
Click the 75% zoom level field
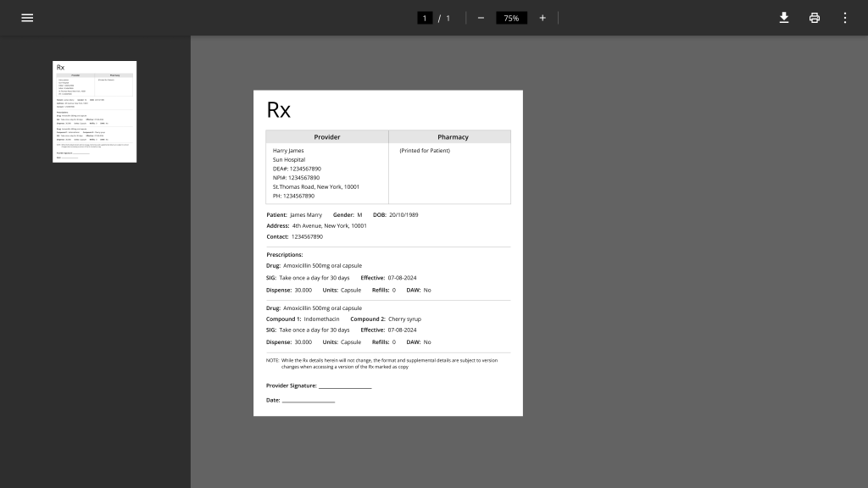pyautogui.click(x=511, y=18)
